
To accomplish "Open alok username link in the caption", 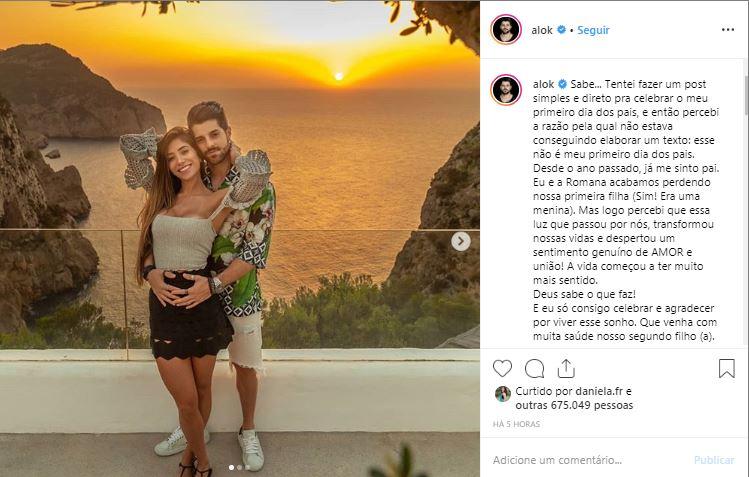I will [543, 84].
